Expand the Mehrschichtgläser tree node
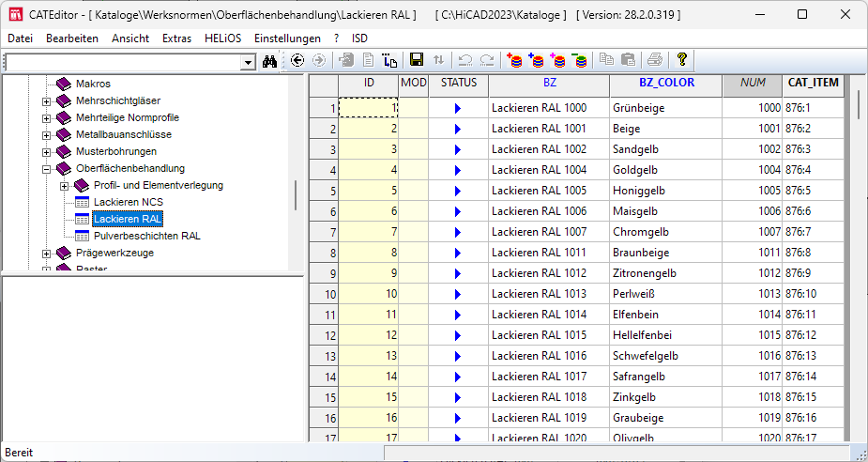 click(47, 101)
